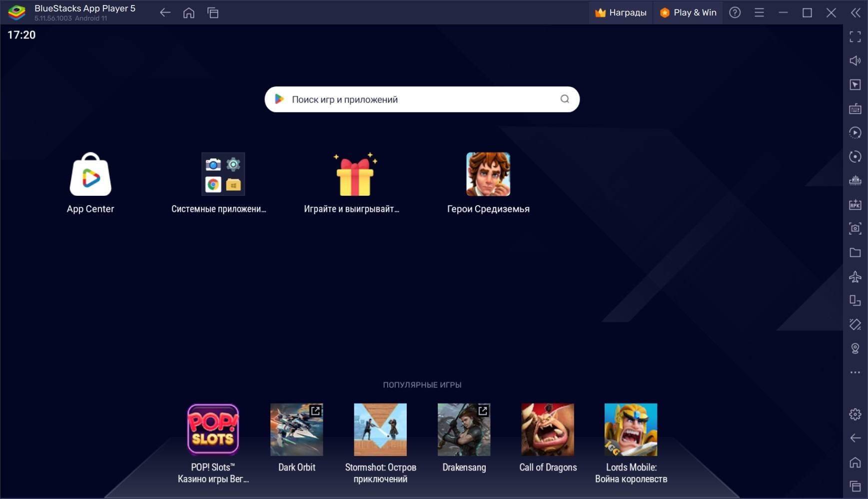Toggle fullscreen from side toolbar
The width and height of the screenshot is (868, 499).
pos(855,36)
